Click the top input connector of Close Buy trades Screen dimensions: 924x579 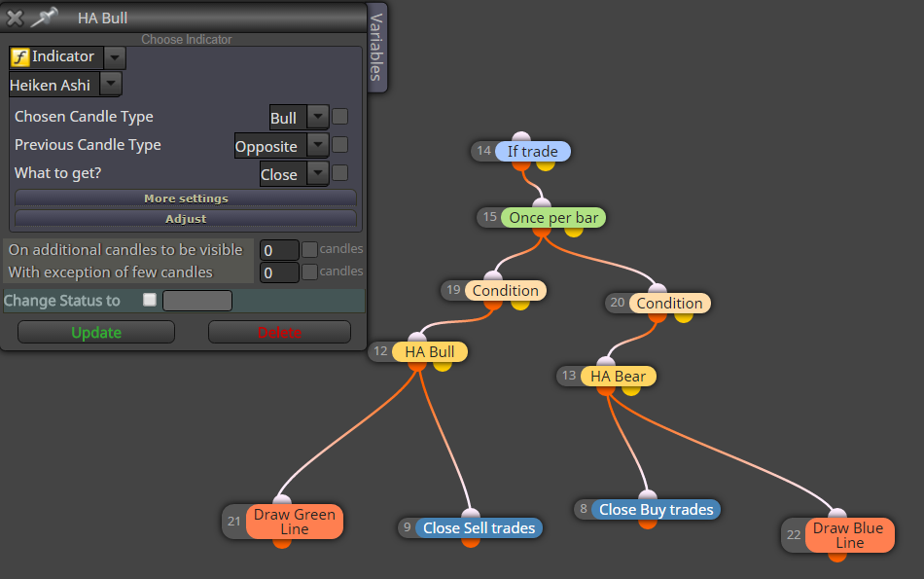tap(647, 495)
